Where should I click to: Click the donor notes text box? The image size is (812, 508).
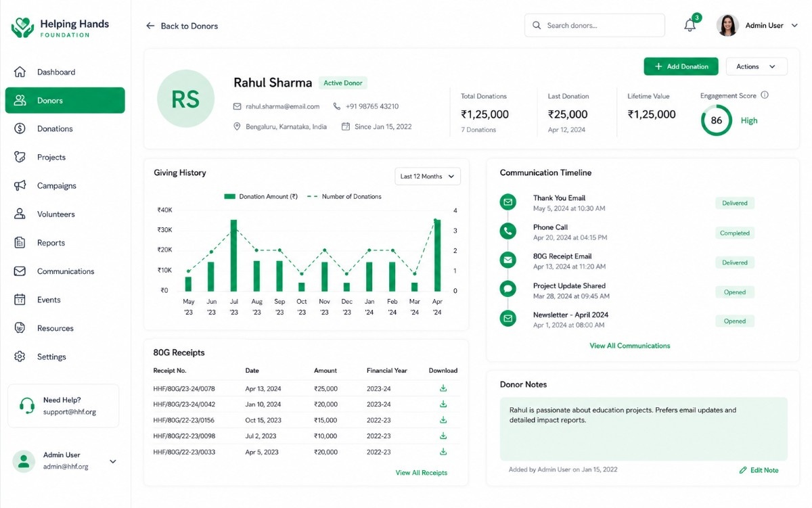pos(644,429)
